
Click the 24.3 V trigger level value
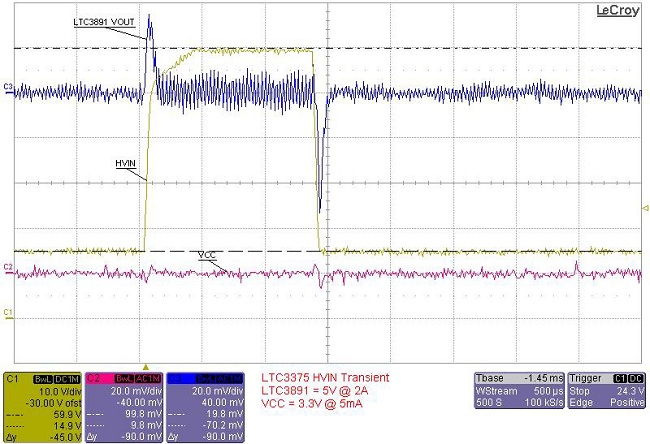coord(631,391)
